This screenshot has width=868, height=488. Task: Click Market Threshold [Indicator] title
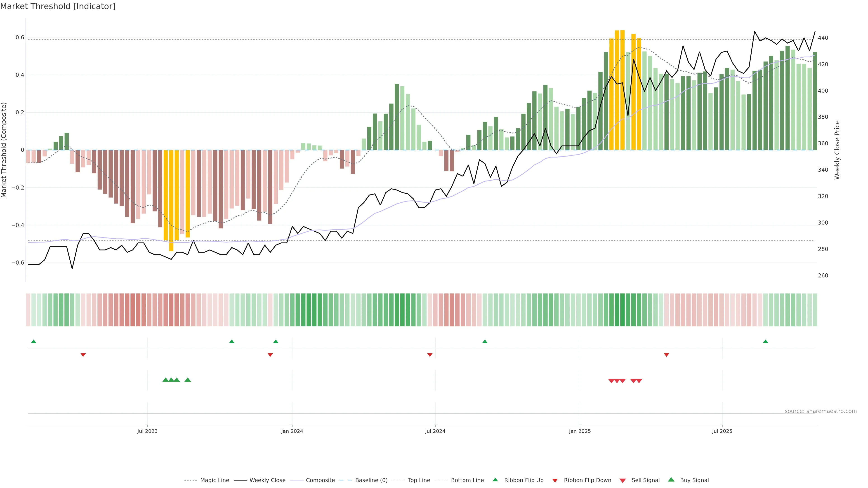click(x=58, y=6)
